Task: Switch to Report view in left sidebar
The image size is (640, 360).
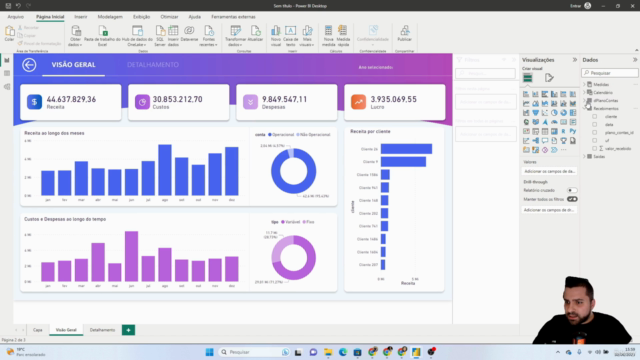Action: (7, 60)
